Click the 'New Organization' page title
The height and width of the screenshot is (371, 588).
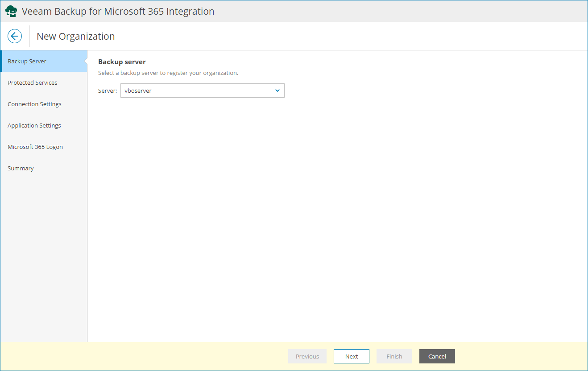point(76,36)
